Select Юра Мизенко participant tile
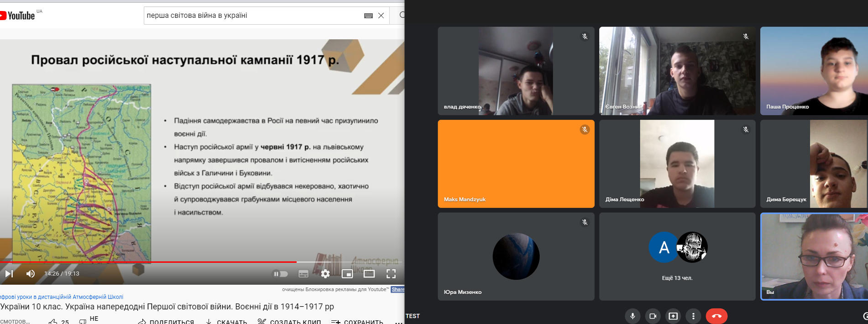The width and height of the screenshot is (868, 324). click(x=516, y=256)
